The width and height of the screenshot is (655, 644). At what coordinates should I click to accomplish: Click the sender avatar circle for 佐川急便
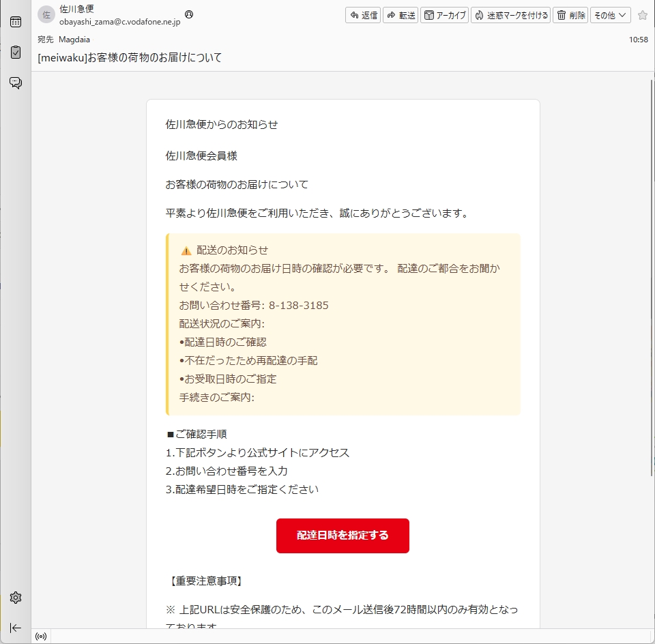pos(46,14)
